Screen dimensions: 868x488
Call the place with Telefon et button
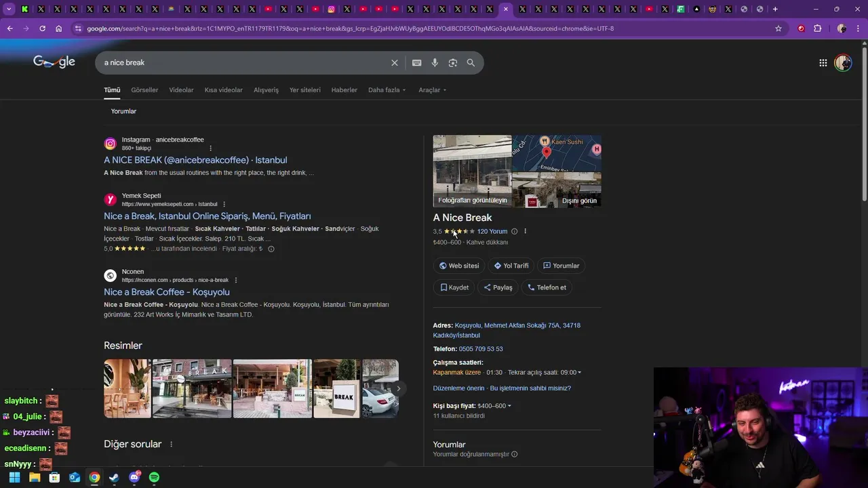tap(547, 287)
